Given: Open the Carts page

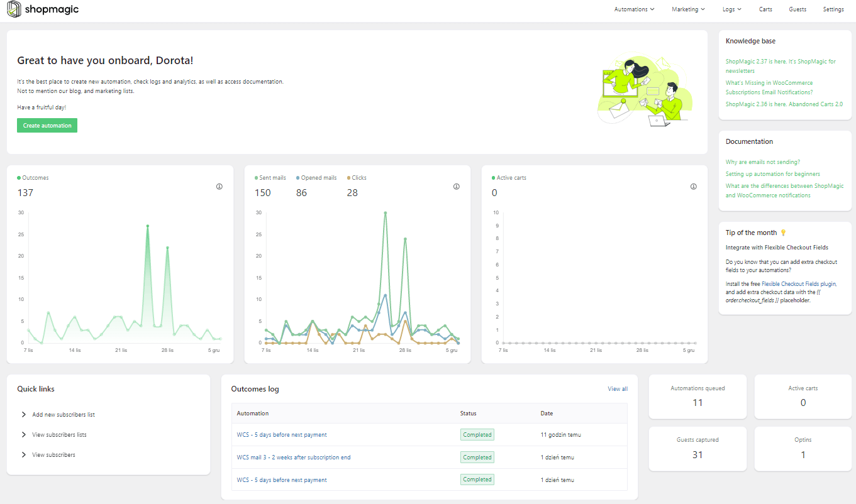Looking at the screenshot, I should point(765,9).
